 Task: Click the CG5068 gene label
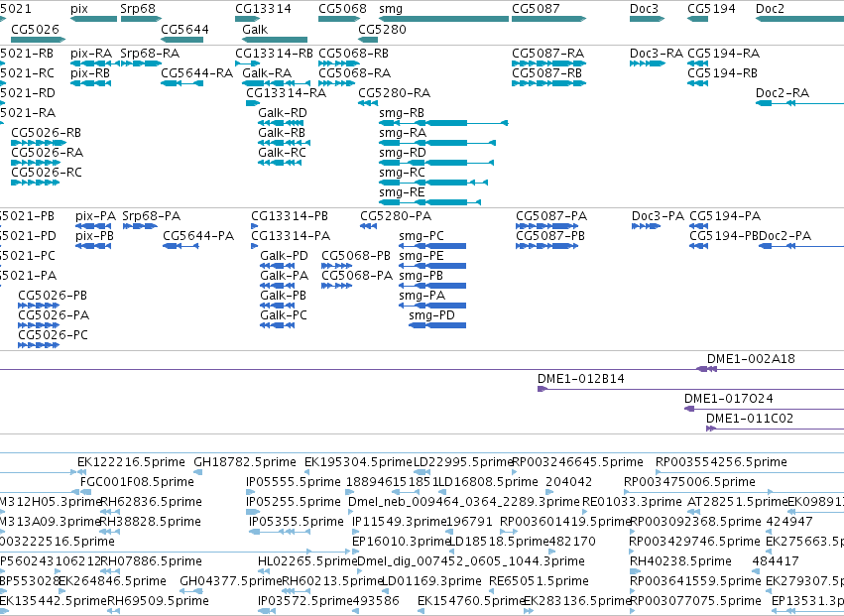point(342,9)
